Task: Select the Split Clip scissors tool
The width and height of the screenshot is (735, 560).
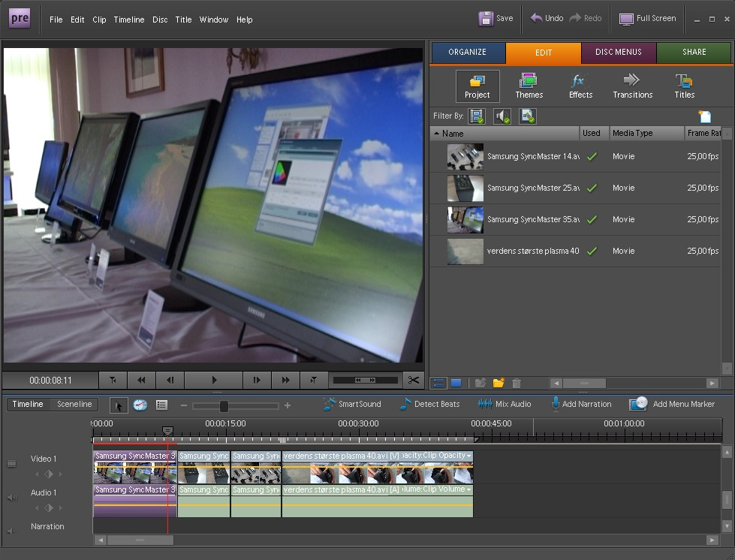Action: coord(413,381)
